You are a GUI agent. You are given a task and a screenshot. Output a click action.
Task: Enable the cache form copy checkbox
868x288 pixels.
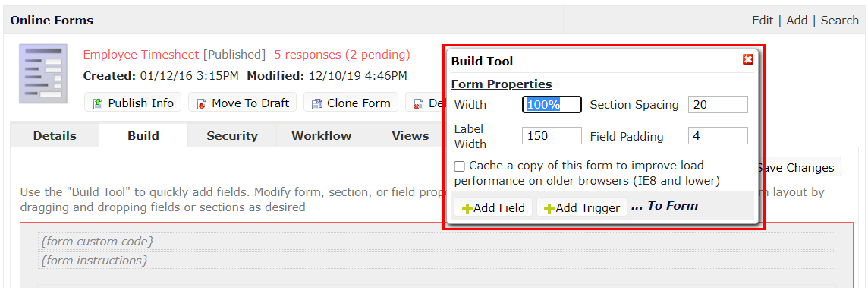click(x=459, y=166)
